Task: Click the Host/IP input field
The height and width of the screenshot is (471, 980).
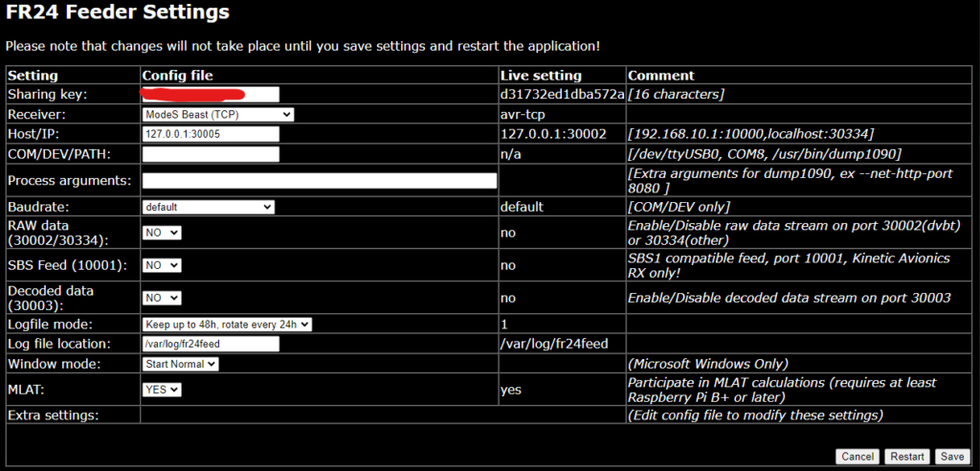Action: click(x=211, y=134)
